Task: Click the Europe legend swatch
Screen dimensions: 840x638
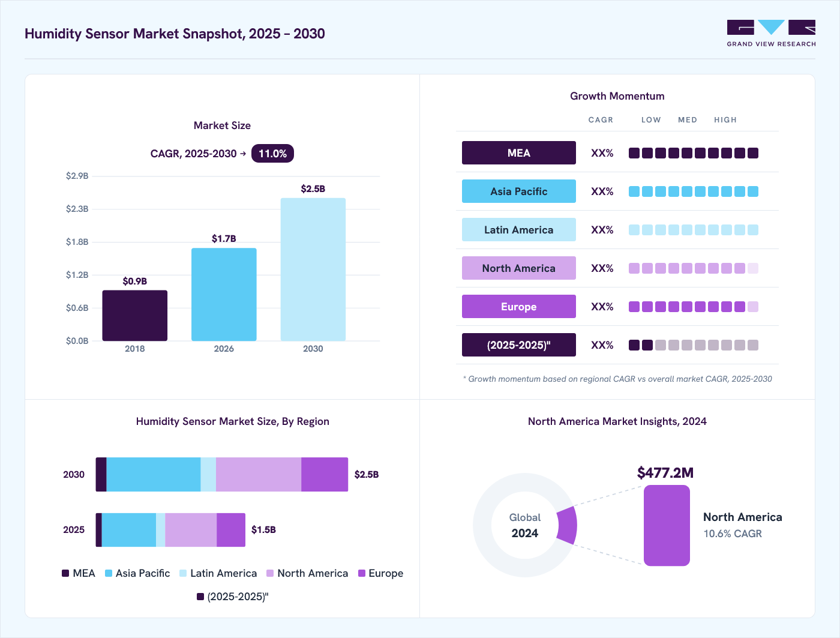Action: tap(362, 573)
